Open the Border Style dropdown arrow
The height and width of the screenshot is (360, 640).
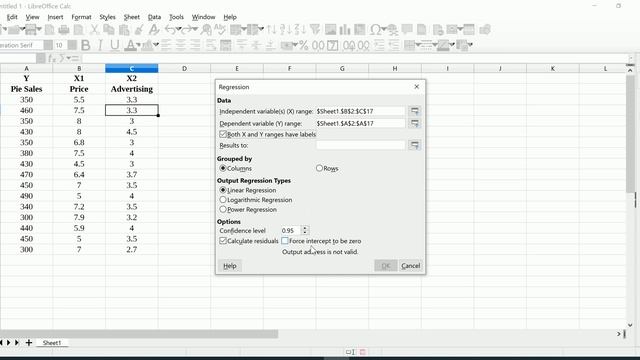[435, 45]
